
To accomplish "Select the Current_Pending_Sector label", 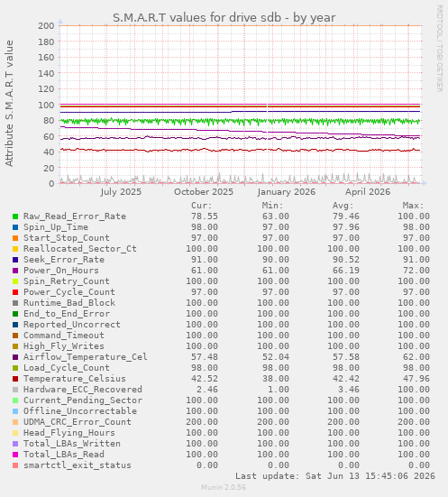I will click(x=83, y=400).
